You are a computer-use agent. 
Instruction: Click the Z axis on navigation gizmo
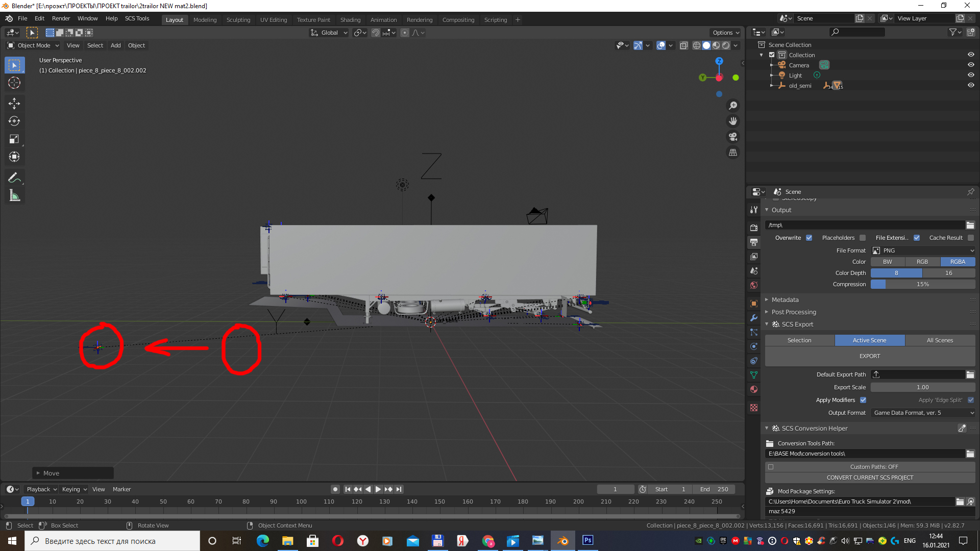719,61
